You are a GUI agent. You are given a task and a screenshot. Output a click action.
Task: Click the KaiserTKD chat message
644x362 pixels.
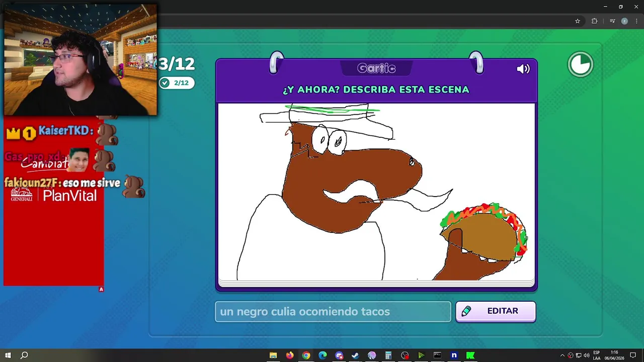point(63,133)
